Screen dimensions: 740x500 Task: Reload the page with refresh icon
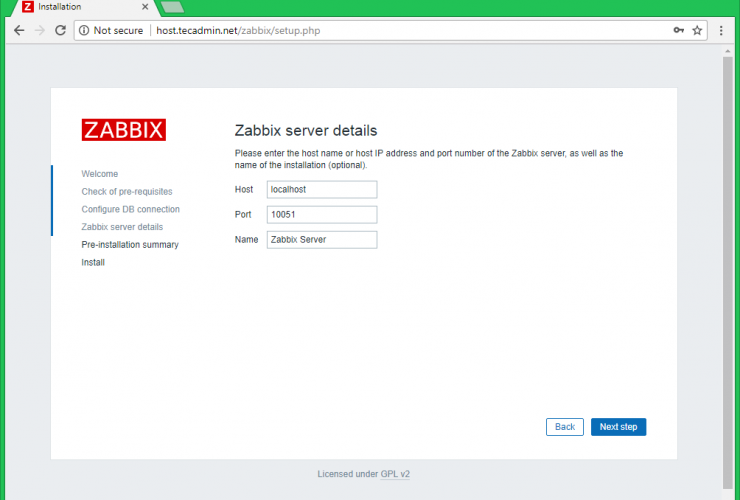61,30
